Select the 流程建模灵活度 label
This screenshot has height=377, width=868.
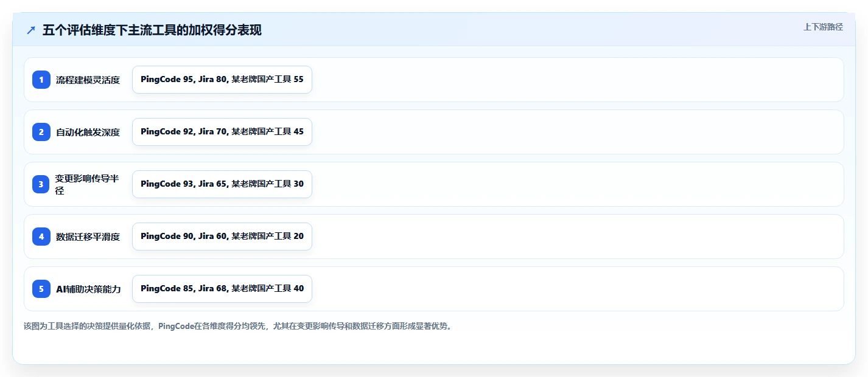click(x=88, y=80)
